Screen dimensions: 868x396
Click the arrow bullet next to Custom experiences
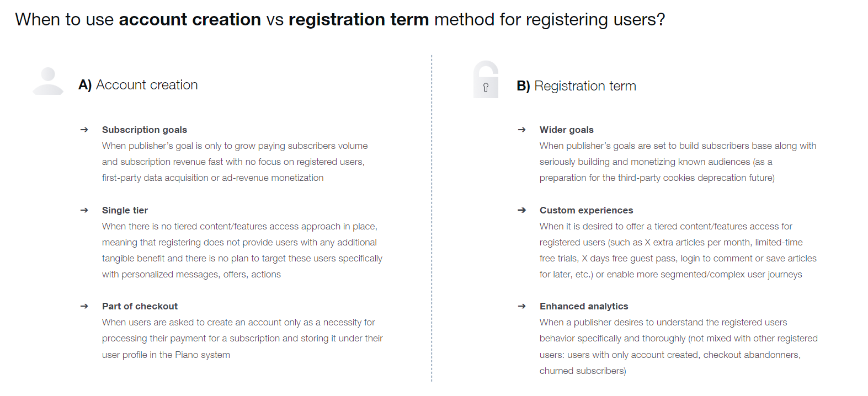point(521,210)
